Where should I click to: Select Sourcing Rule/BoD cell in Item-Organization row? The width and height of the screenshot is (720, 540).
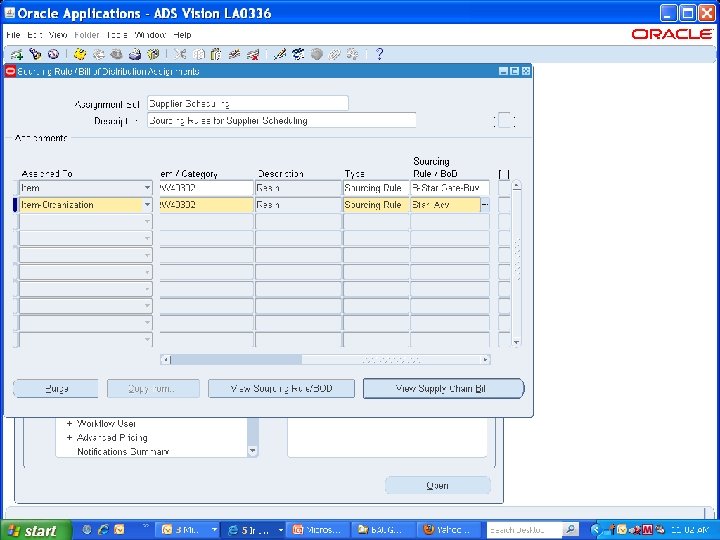445,205
